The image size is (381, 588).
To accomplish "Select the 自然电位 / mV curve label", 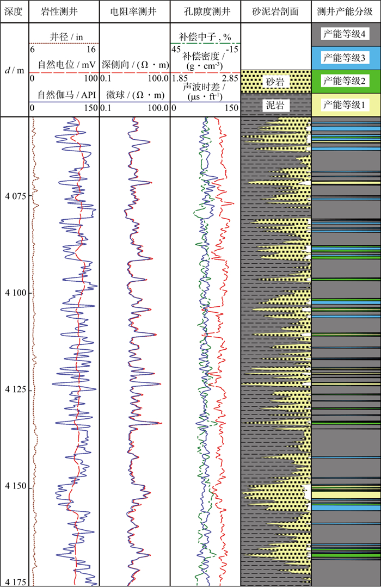I will 63,65.
